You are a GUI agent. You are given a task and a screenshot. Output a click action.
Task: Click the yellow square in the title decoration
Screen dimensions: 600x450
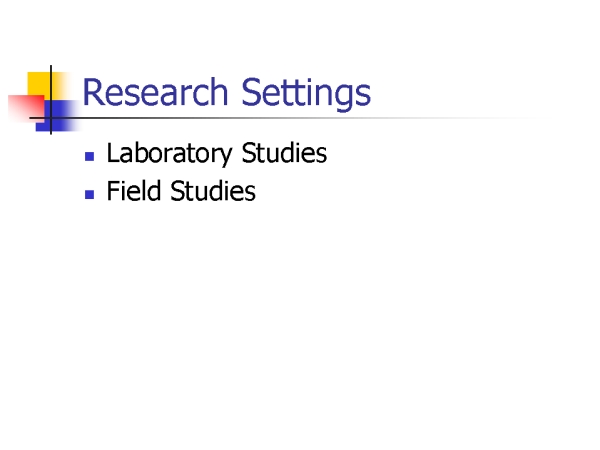pyautogui.click(x=42, y=84)
